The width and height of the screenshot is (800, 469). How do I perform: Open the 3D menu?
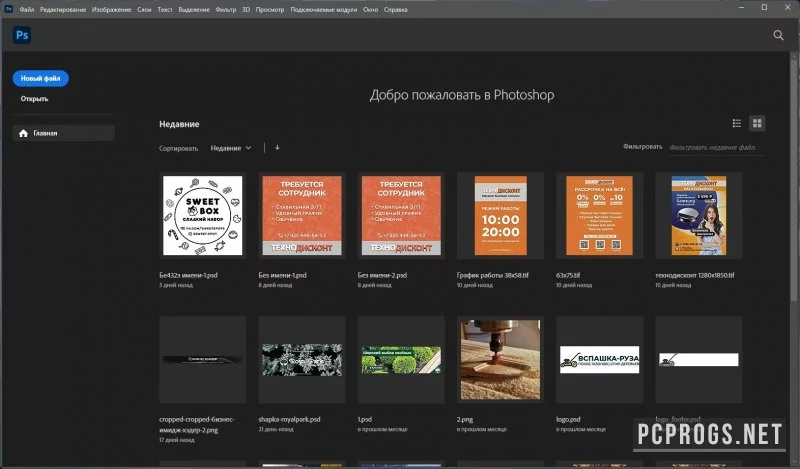point(246,9)
